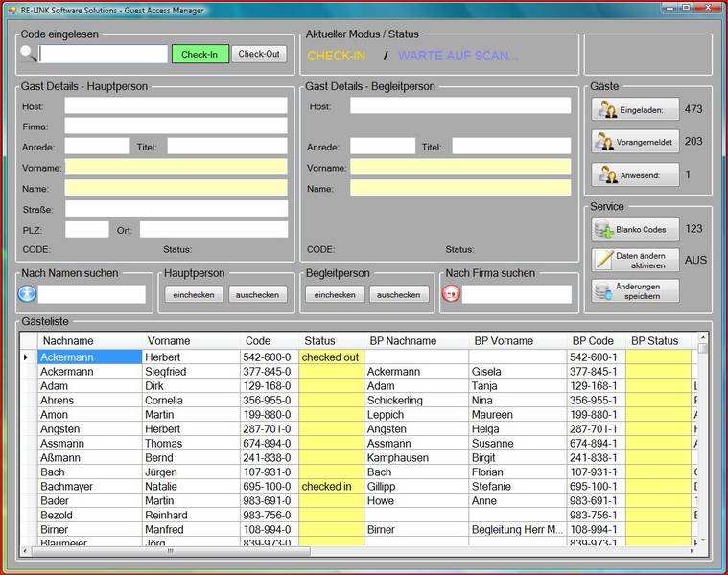Select BP Code cell '287-701-1'
This screenshot has width=728, height=575.
pyautogui.click(x=597, y=429)
